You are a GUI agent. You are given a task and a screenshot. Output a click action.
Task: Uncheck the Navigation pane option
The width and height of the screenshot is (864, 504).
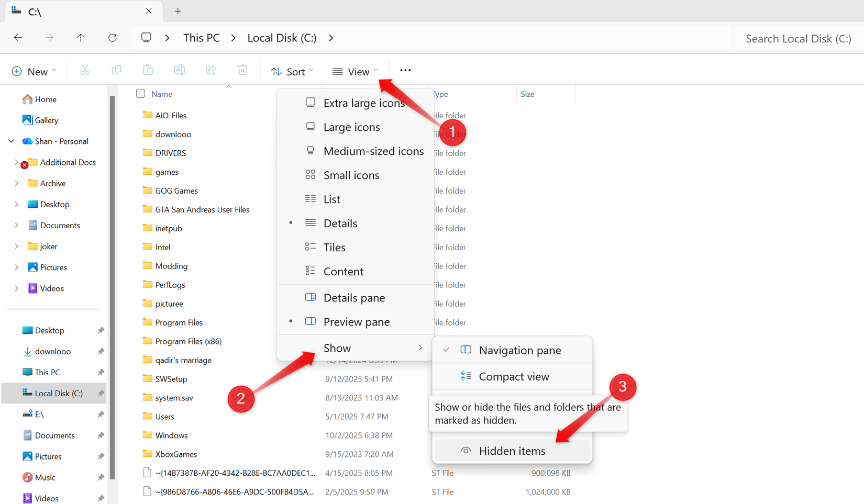pos(519,350)
